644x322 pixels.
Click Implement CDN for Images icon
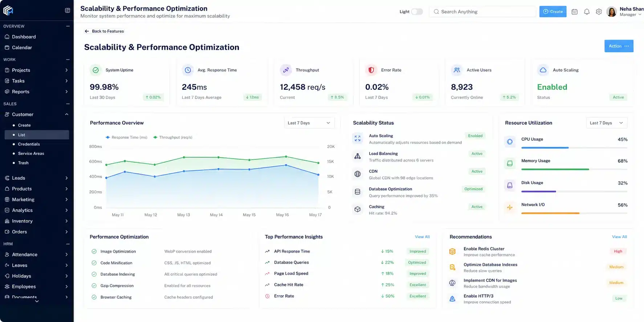point(452,283)
